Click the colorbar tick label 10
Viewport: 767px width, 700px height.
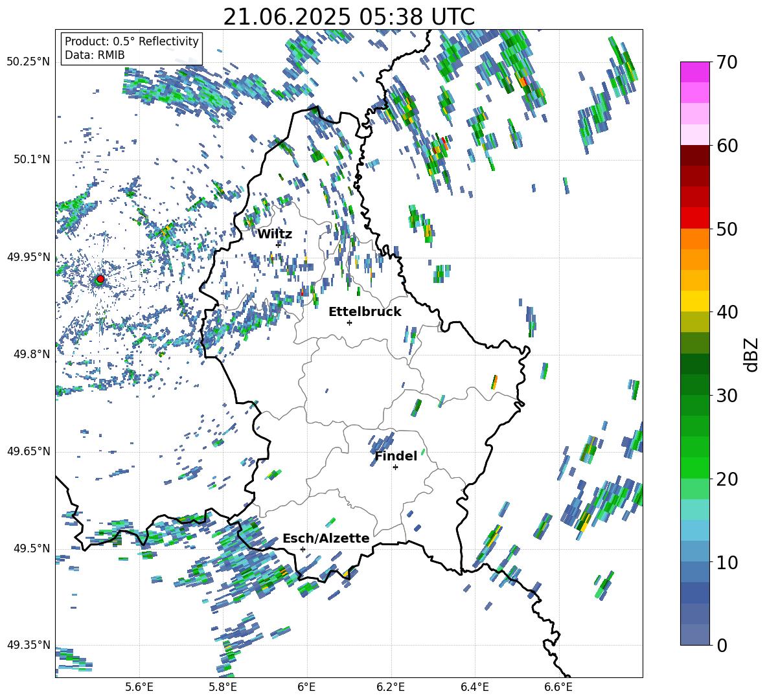coord(727,562)
